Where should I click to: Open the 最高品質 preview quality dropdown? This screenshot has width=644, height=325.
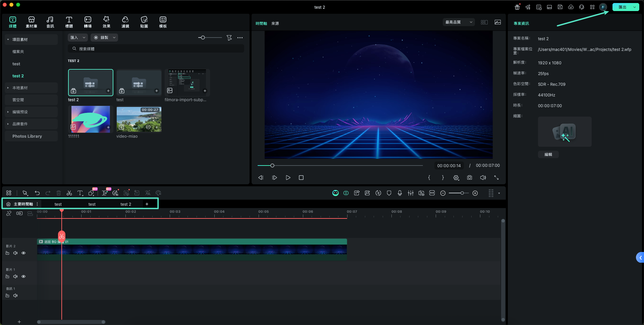459,22
